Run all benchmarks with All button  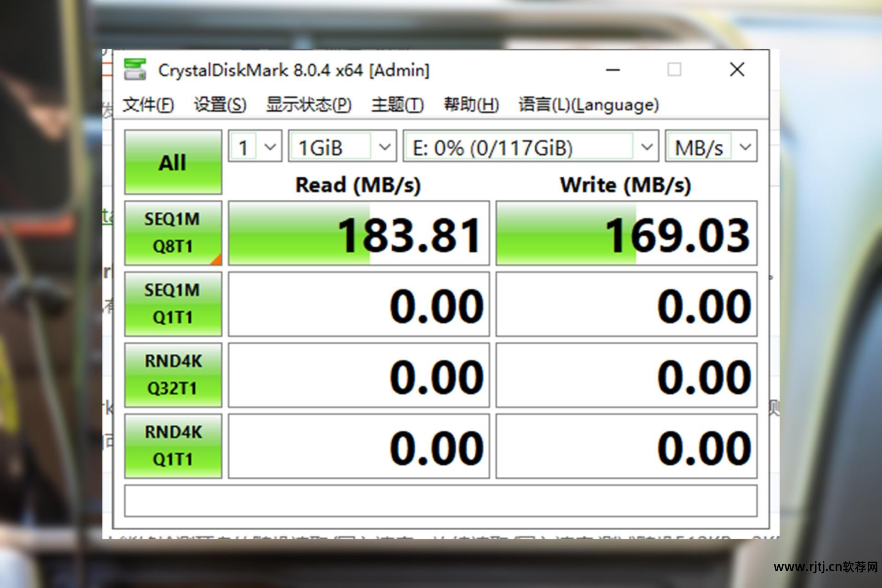[173, 162]
